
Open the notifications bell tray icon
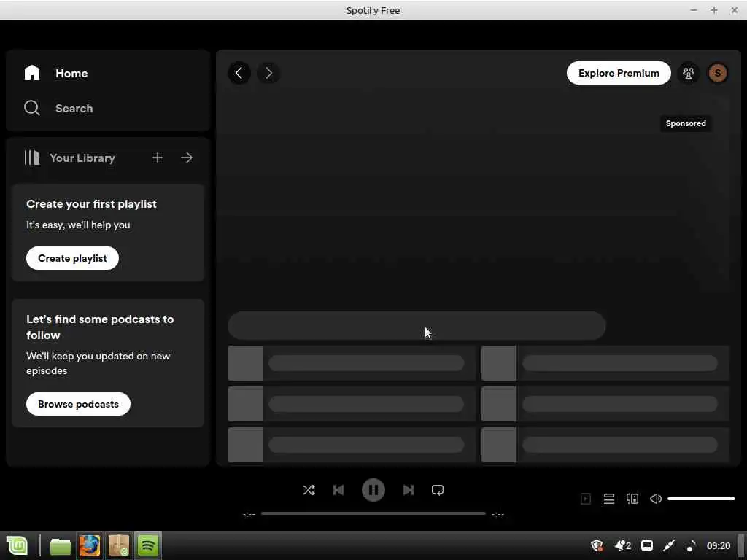click(623, 545)
